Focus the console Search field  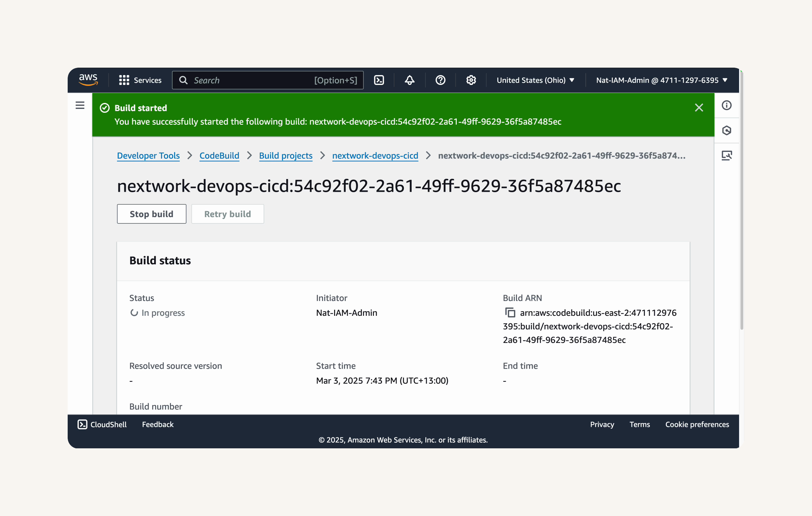268,80
